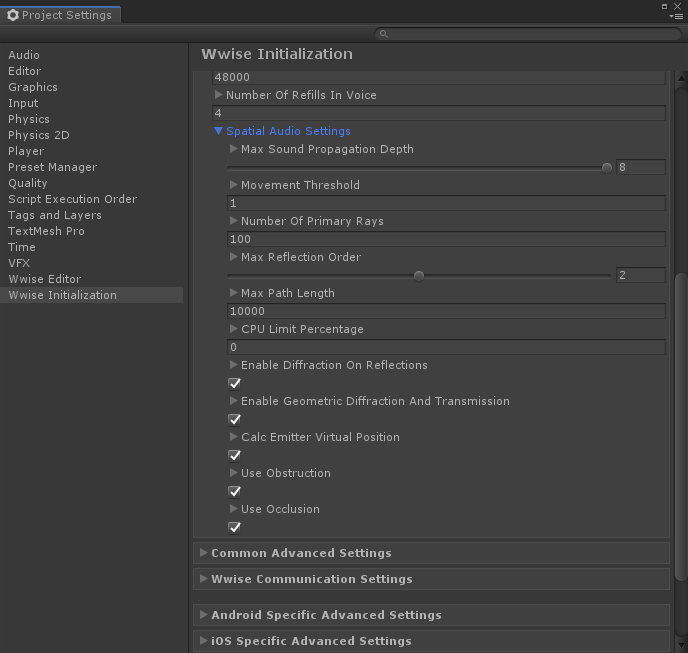
Task: Open the Script Execution Order settings
Action: click(72, 199)
